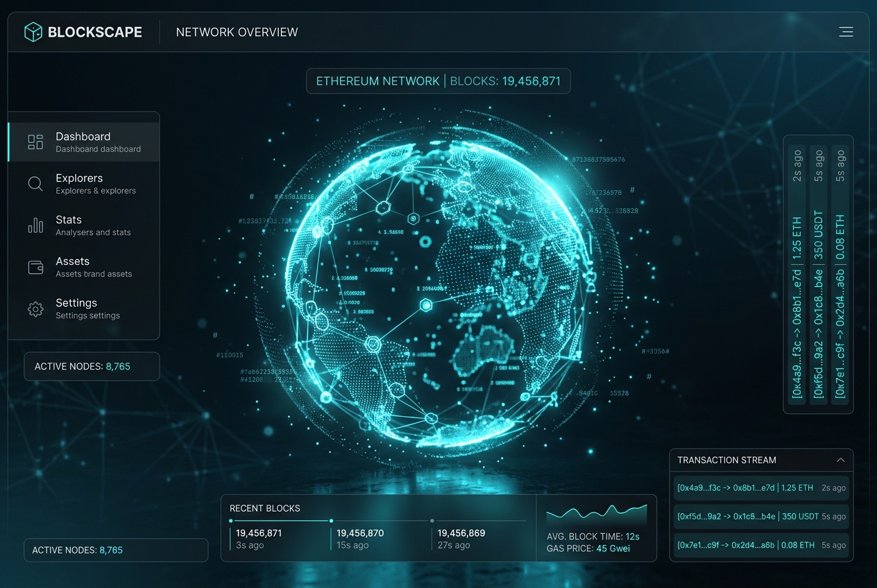877x588 pixels.
Task: Click the Assets wallet icon
Action: pos(35,267)
